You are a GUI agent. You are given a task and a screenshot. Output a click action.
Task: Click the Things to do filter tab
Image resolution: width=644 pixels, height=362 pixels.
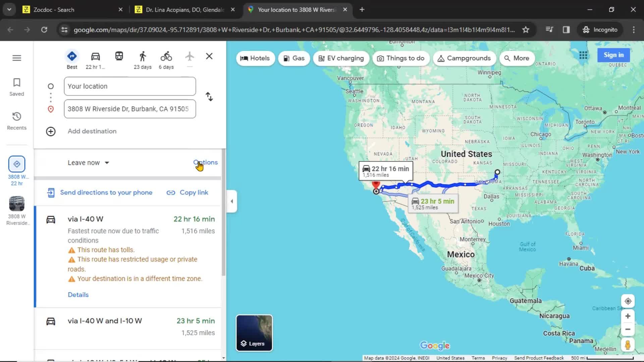(x=400, y=58)
